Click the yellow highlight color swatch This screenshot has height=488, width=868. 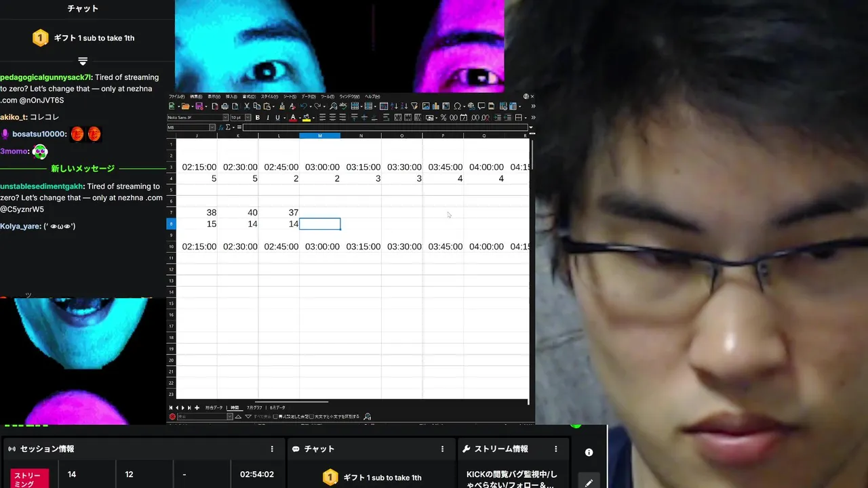click(307, 118)
